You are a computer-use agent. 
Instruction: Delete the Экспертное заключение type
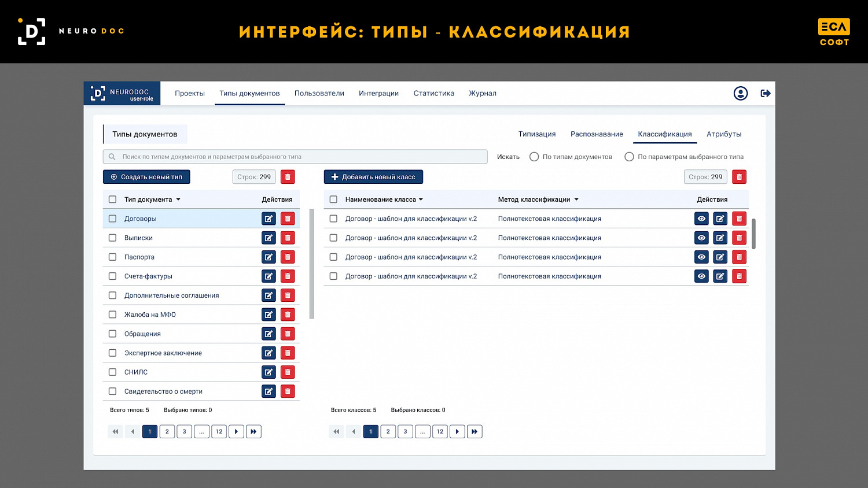coord(288,353)
